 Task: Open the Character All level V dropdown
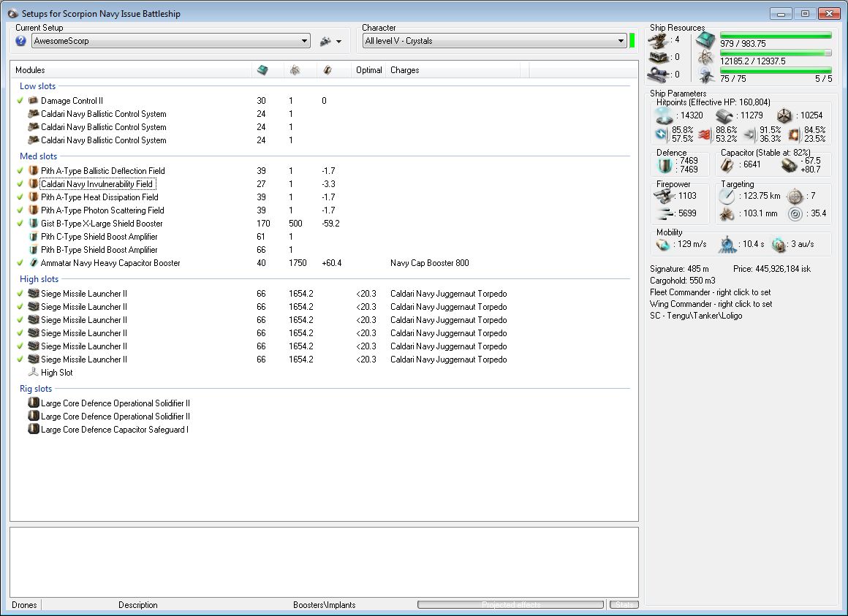494,41
